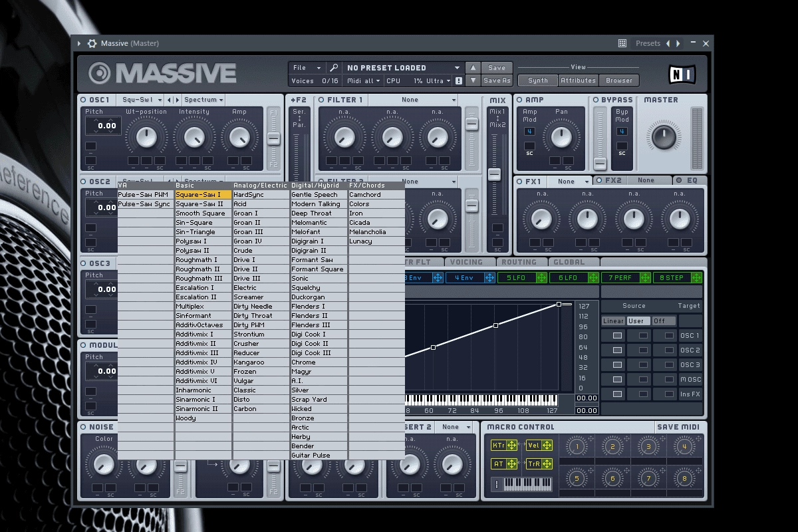Viewport: 798px width, 532px height.
Task: Choose Square-Saw II wavetable
Action: pos(203,204)
